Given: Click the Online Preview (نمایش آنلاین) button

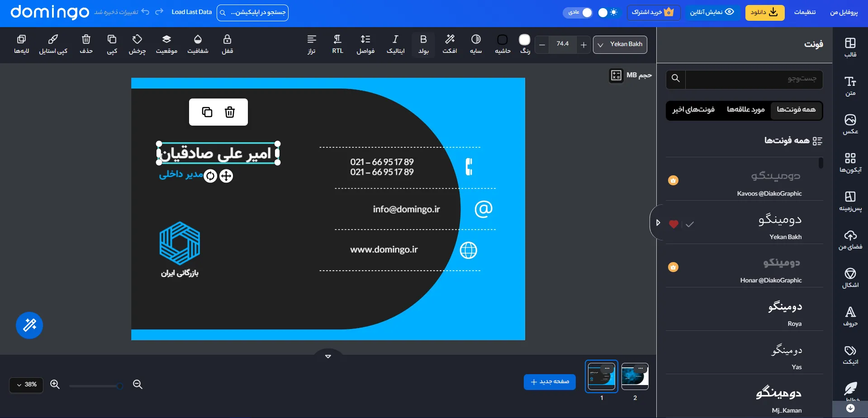Looking at the screenshot, I should tap(712, 12).
